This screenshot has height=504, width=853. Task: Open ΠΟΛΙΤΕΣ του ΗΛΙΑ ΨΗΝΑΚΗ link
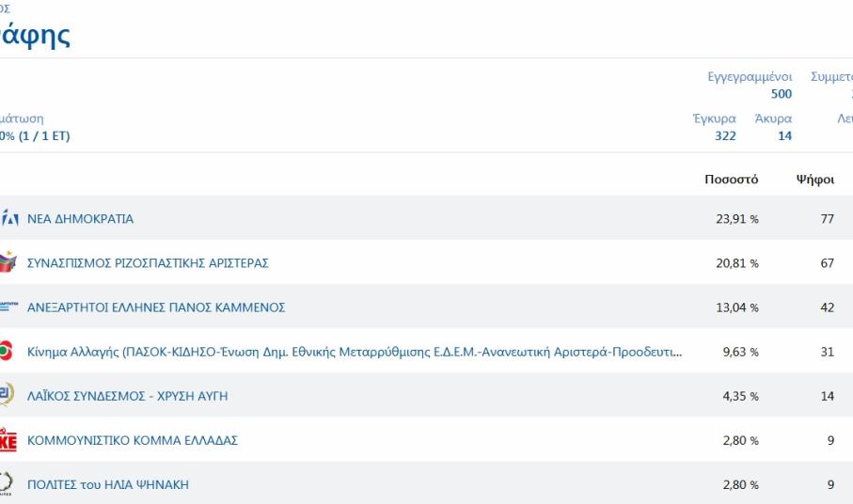click(x=108, y=484)
